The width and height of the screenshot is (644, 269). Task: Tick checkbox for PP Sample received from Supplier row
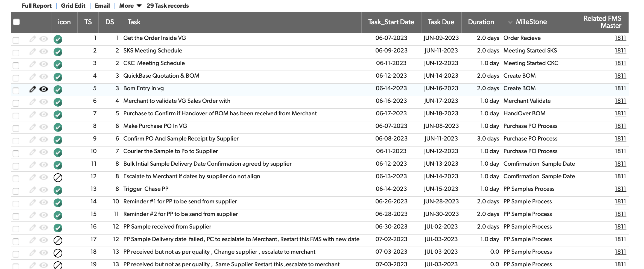(x=16, y=229)
